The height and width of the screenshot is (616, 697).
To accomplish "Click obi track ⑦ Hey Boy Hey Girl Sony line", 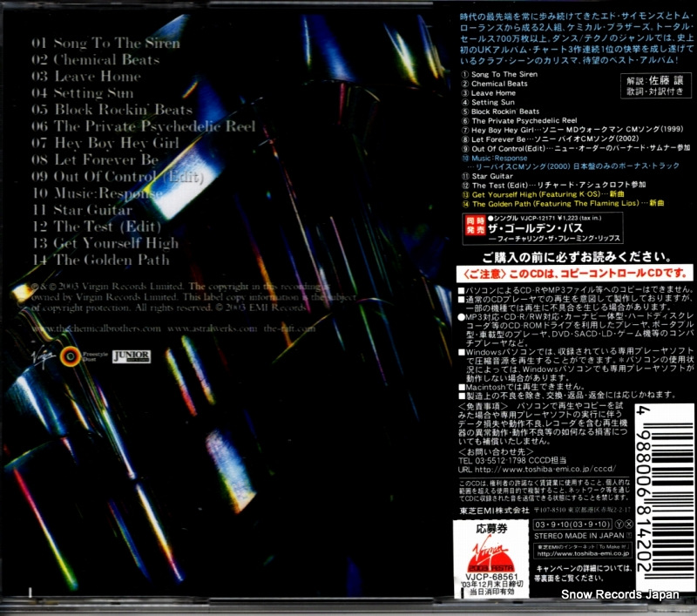I will pyautogui.click(x=572, y=130).
